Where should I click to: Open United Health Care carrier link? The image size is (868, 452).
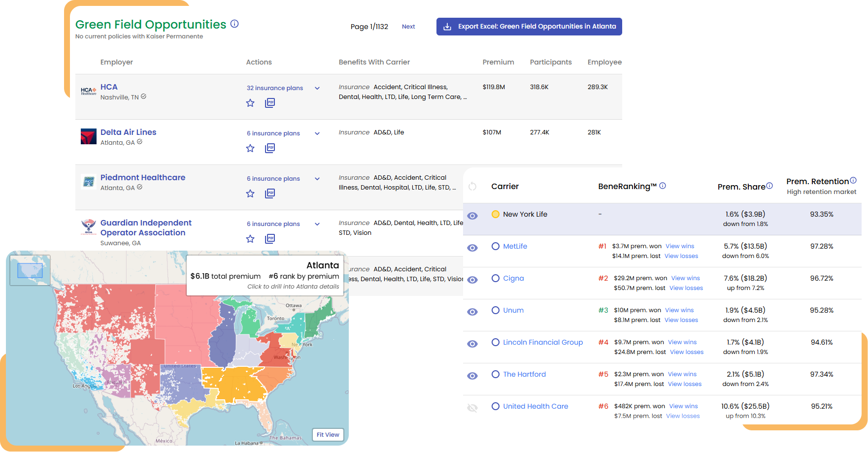535,406
